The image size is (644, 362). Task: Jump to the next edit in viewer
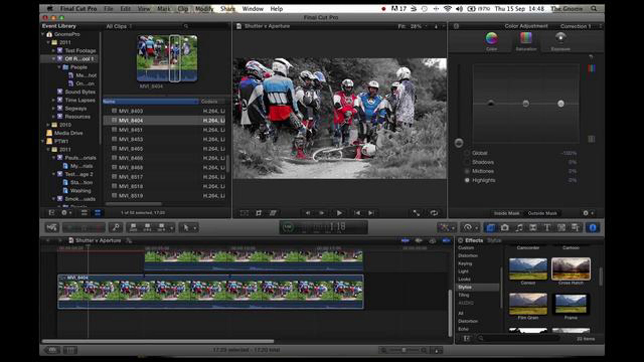[371, 213]
